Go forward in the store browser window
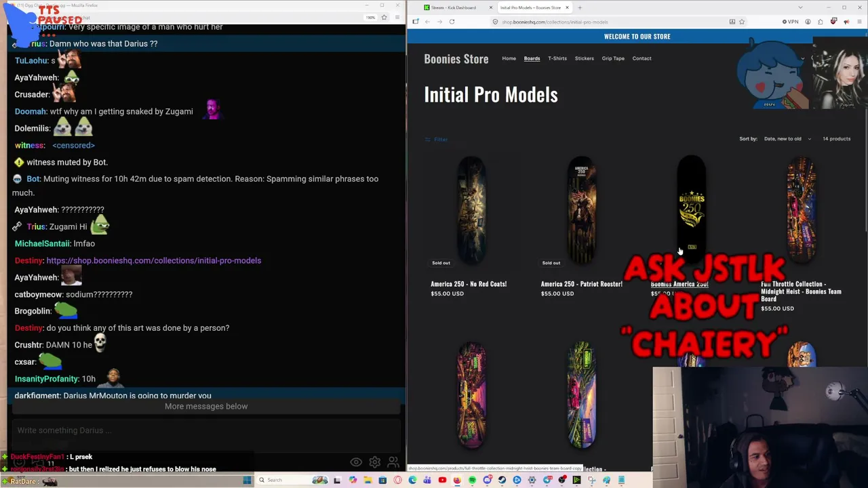This screenshot has height=488, width=868. pyautogui.click(x=439, y=22)
